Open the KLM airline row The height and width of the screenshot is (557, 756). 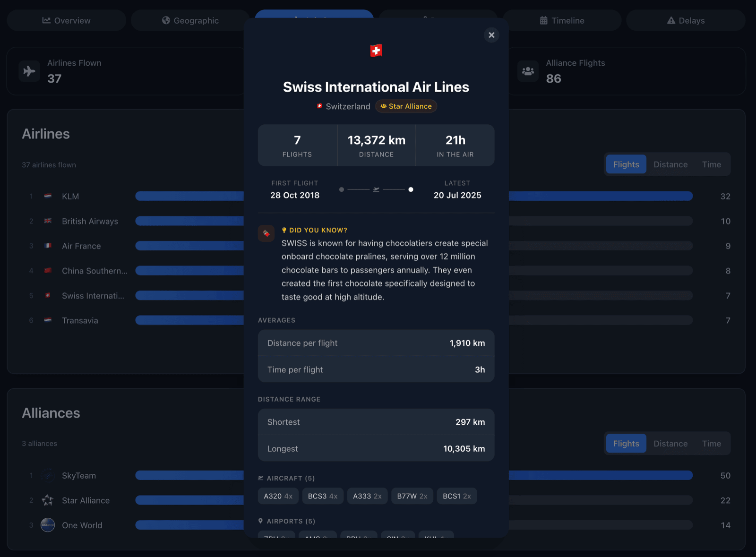click(376, 196)
